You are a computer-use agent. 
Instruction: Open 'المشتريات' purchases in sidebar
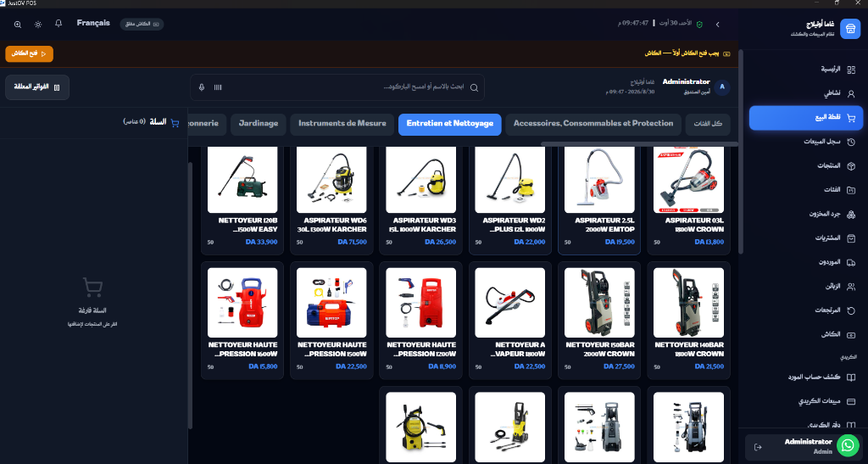[806, 238]
